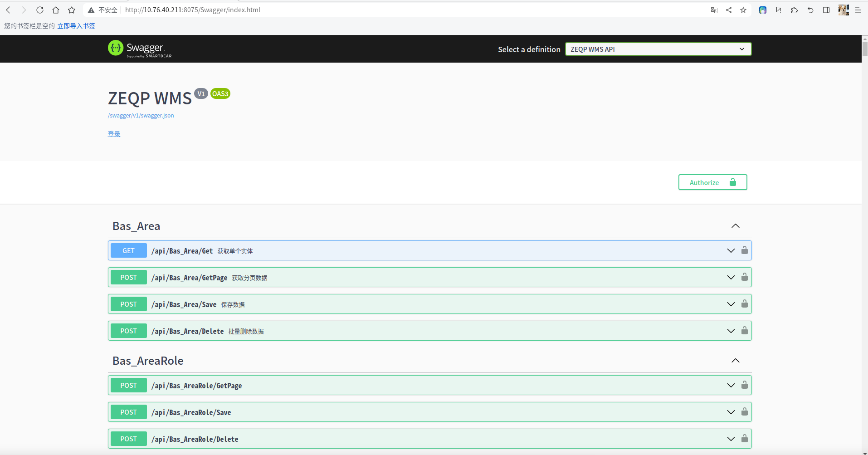Viewport: 868px width, 455px height.
Task: Open the user profile avatar
Action: click(844, 10)
